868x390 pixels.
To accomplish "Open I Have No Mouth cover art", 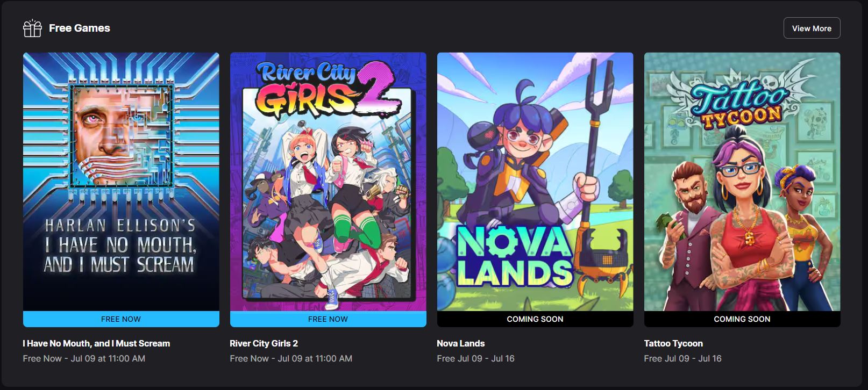I will coord(121,182).
